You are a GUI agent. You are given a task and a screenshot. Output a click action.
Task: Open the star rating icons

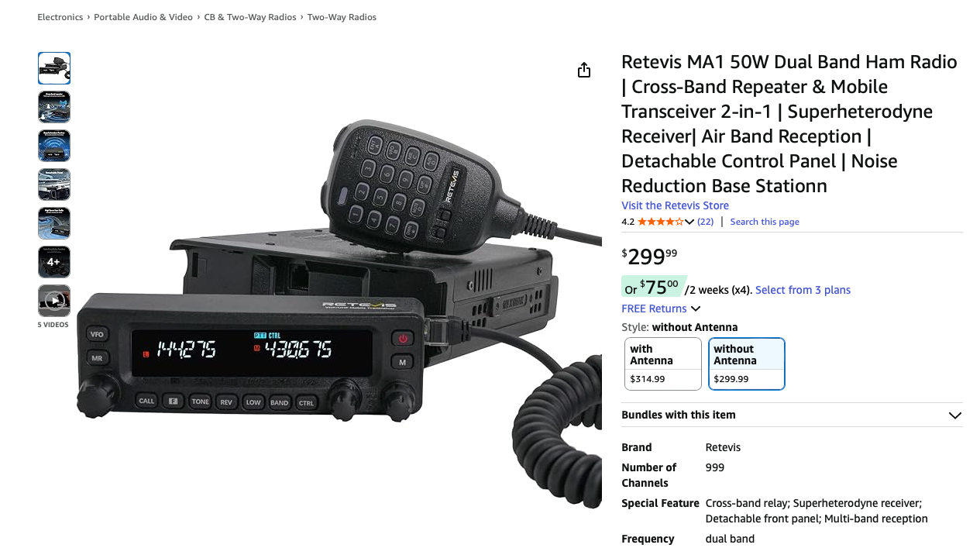pos(660,222)
